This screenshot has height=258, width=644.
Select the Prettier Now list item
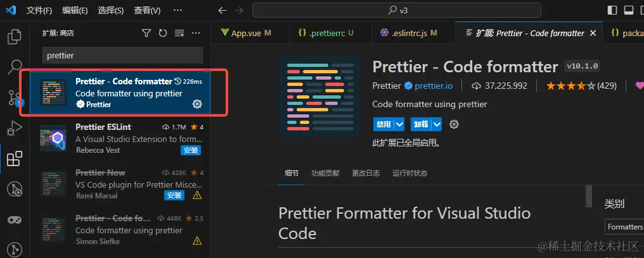point(120,184)
